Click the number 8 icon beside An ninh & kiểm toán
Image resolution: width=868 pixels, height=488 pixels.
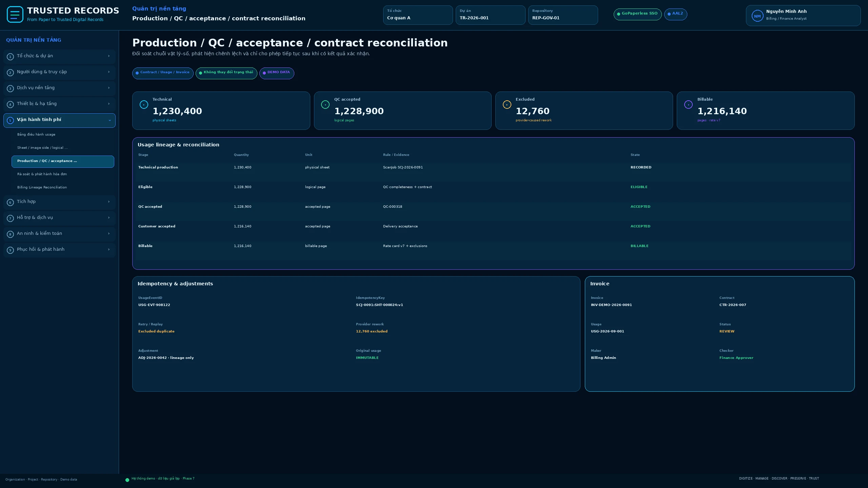pos(10,234)
